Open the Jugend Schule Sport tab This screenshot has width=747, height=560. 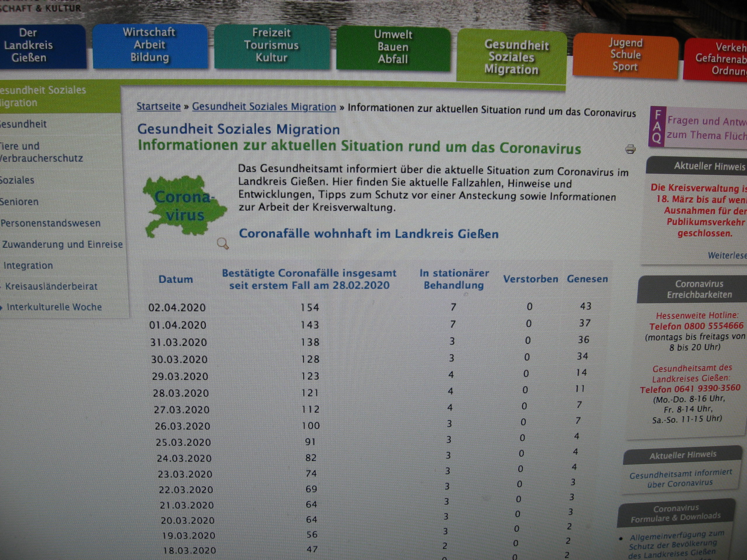coord(625,55)
